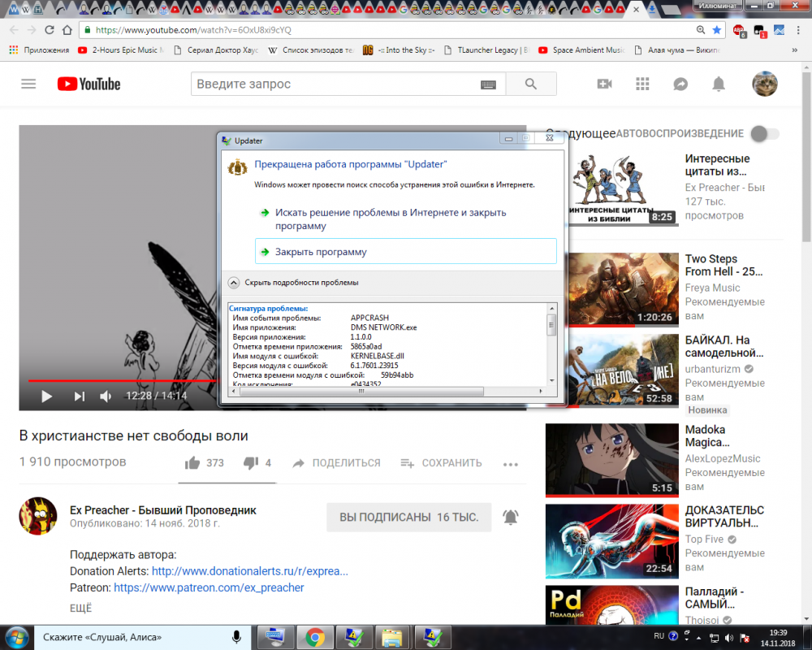This screenshot has height=650, width=812.
Task: Click the horizontal scrollbar in crash details
Action: point(361,392)
